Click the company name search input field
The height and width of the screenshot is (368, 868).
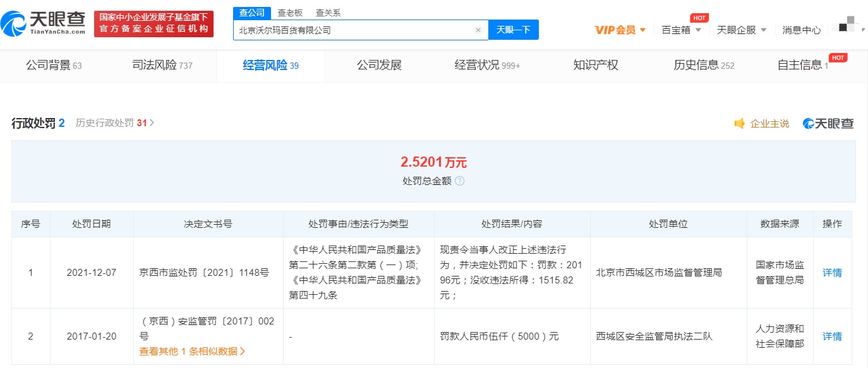[354, 30]
